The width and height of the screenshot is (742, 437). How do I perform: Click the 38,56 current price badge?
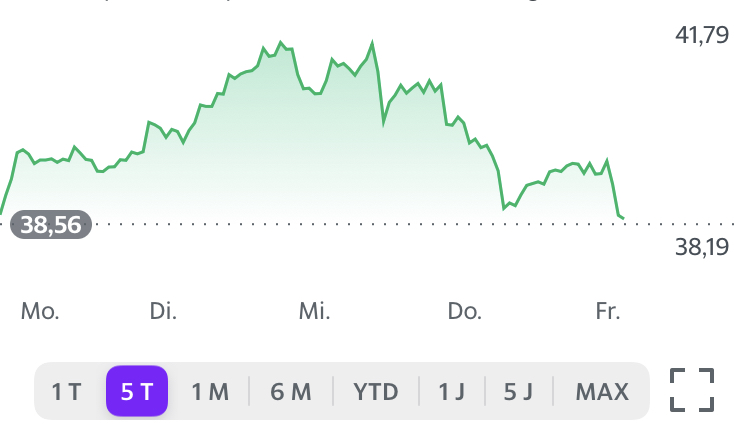51,225
